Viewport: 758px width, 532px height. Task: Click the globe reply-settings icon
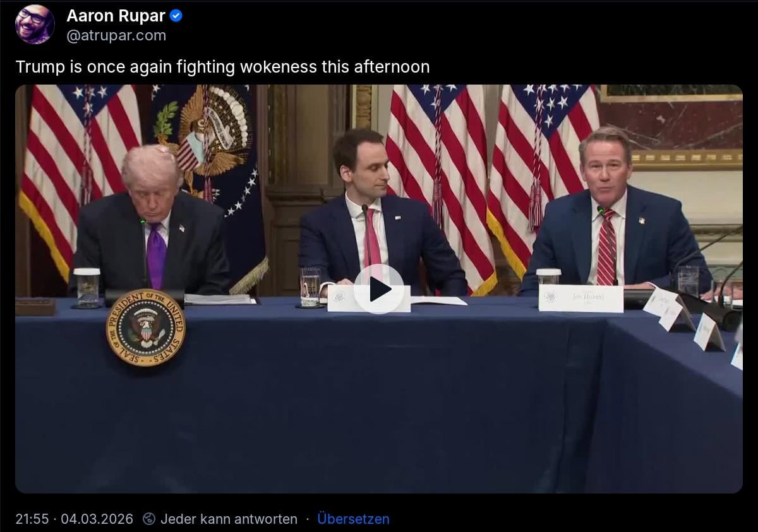[149, 519]
